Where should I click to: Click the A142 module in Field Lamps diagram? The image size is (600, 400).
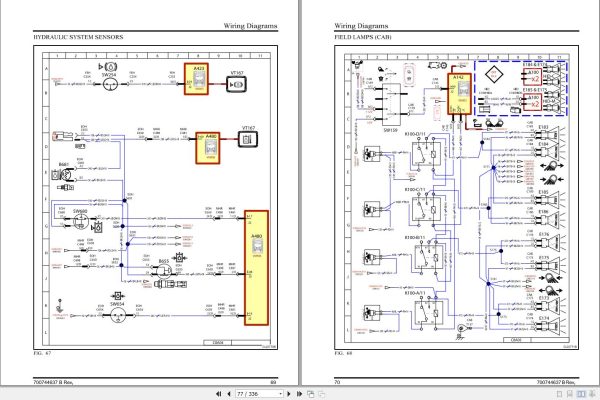coord(459,94)
